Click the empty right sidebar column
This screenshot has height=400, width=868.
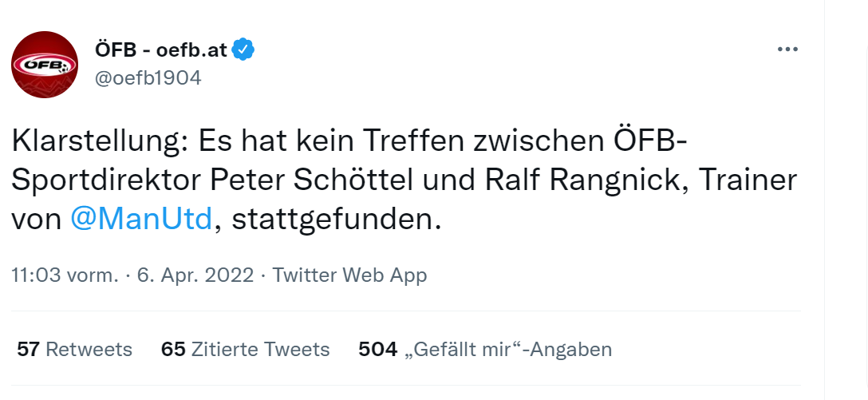846,200
